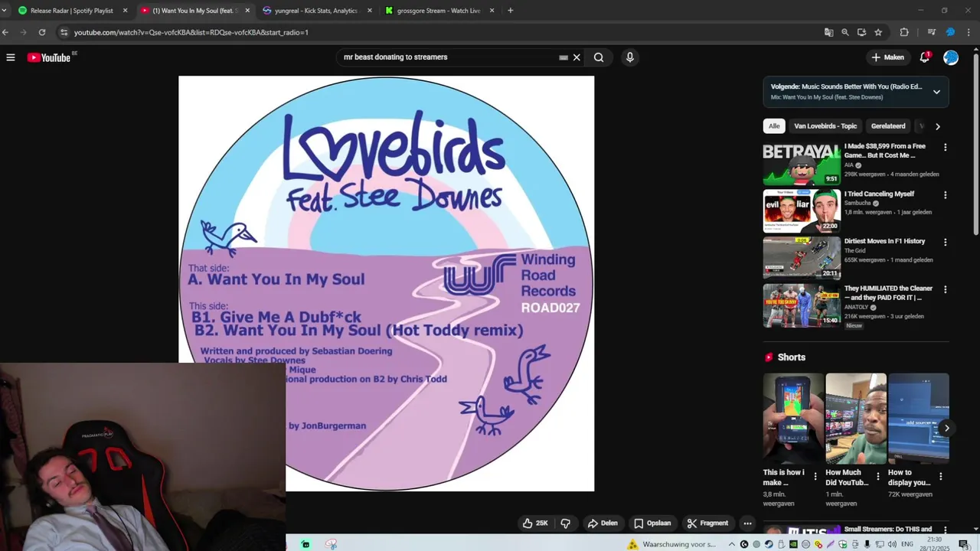Open options for 'This is how I make' Short
Viewport: 980px width, 551px height.
pyautogui.click(x=815, y=477)
